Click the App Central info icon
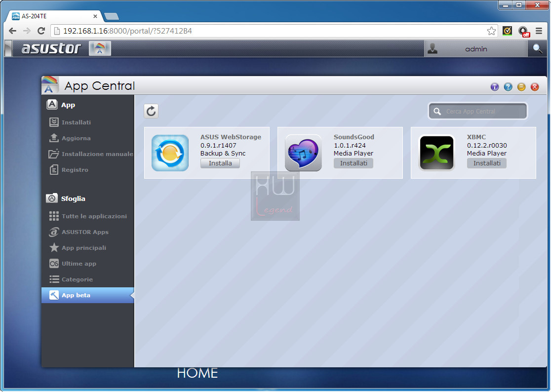 [x=494, y=87]
